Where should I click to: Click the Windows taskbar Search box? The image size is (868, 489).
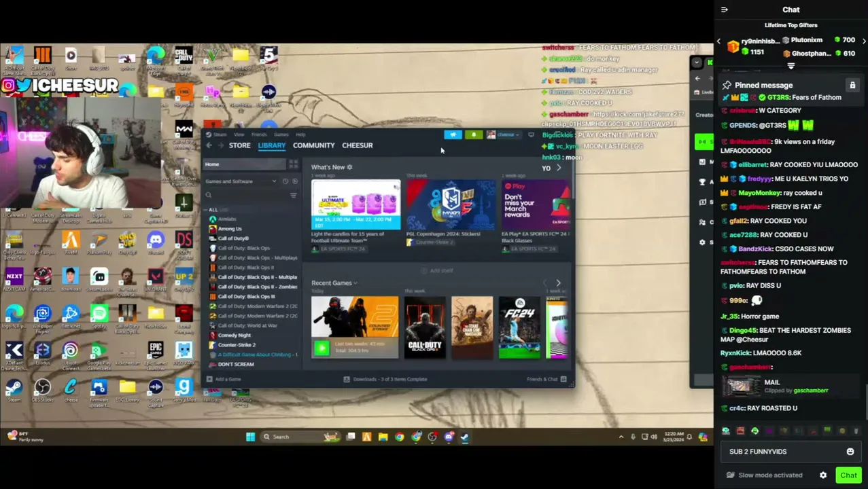coord(300,437)
